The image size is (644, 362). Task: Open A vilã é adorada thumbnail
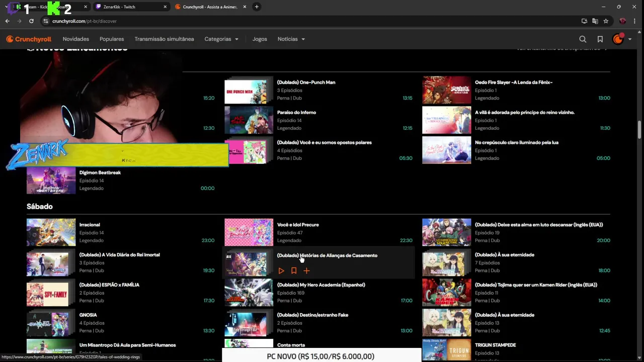tap(446, 120)
